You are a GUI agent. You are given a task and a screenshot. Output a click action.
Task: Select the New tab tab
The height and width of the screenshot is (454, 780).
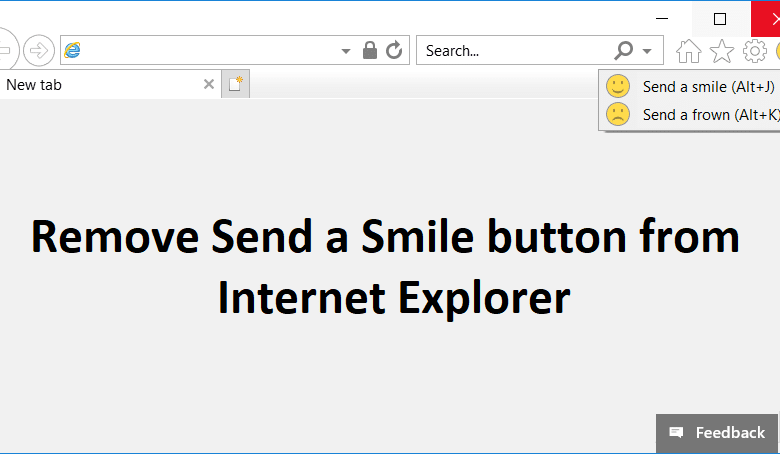coord(109,85)
